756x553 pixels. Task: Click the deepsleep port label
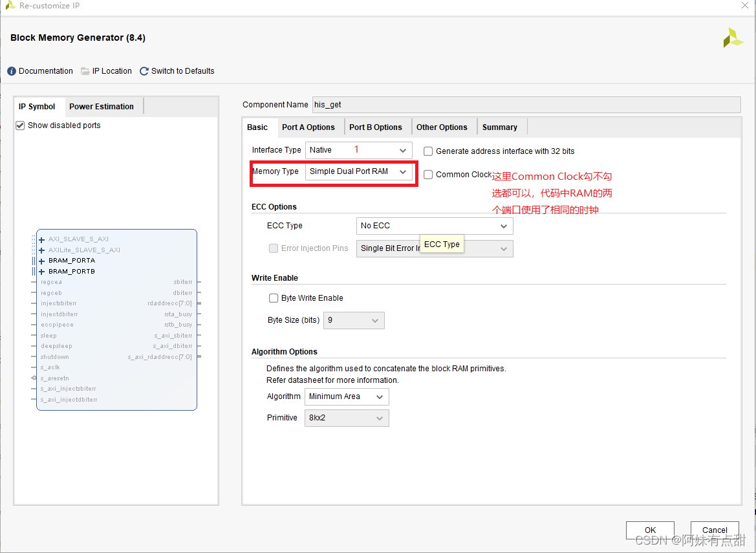tap(56, 346)
